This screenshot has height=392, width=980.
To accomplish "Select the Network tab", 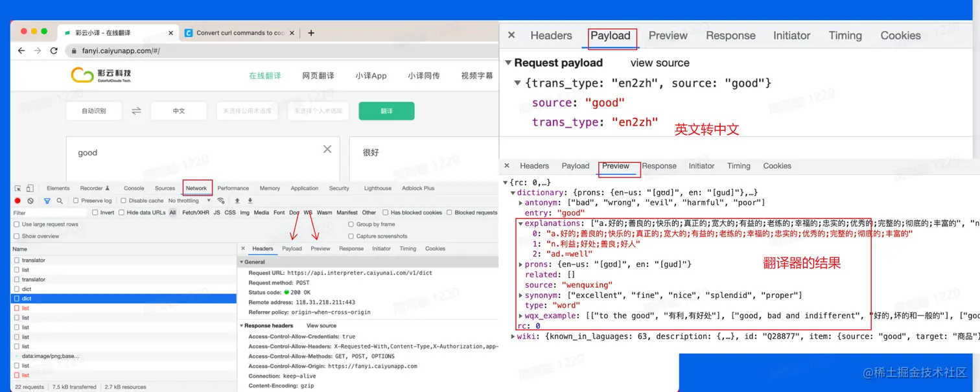I will (x=196, y=189).
